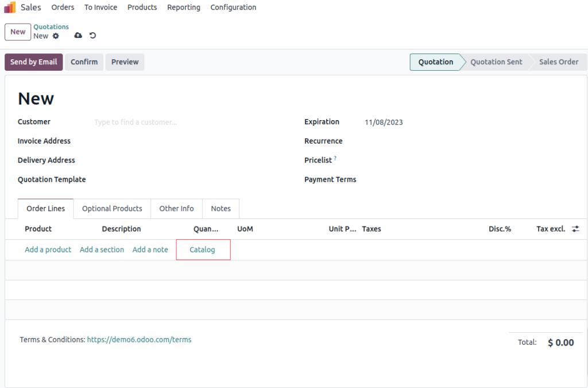
Task: Click the Expiration date field
Action: click(x=385, y=122)
